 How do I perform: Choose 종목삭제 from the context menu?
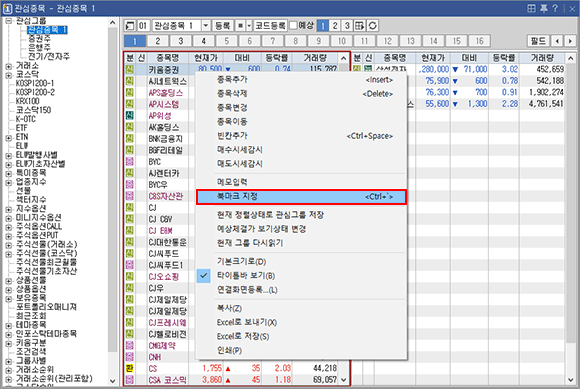(x=301, y=94)
